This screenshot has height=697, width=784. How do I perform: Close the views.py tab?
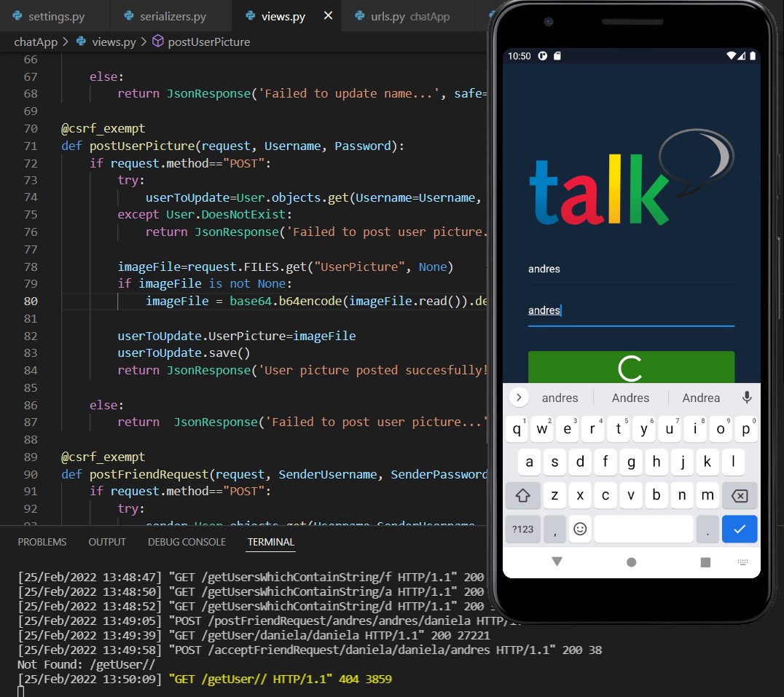(328, 16)
